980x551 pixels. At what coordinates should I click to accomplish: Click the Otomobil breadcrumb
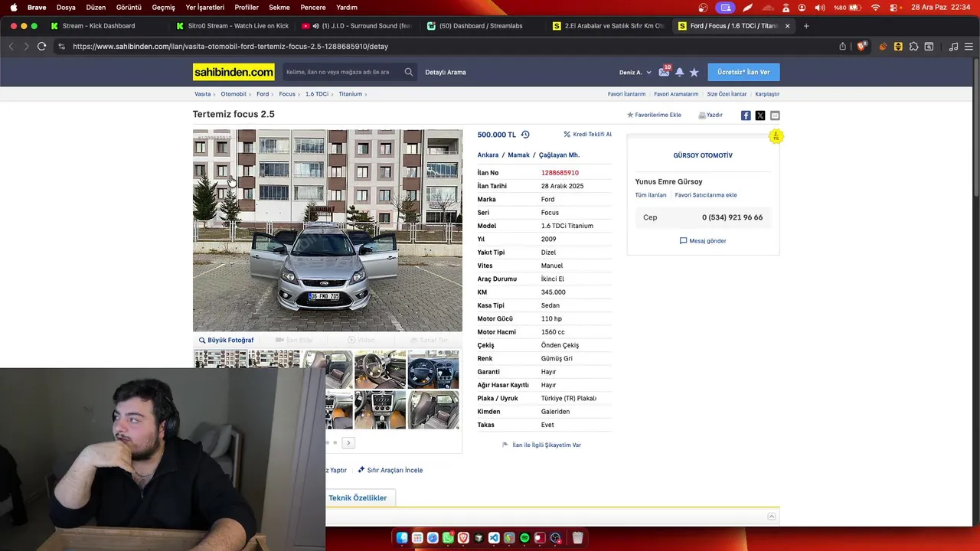pyautogui.click(x=234, y=94)
